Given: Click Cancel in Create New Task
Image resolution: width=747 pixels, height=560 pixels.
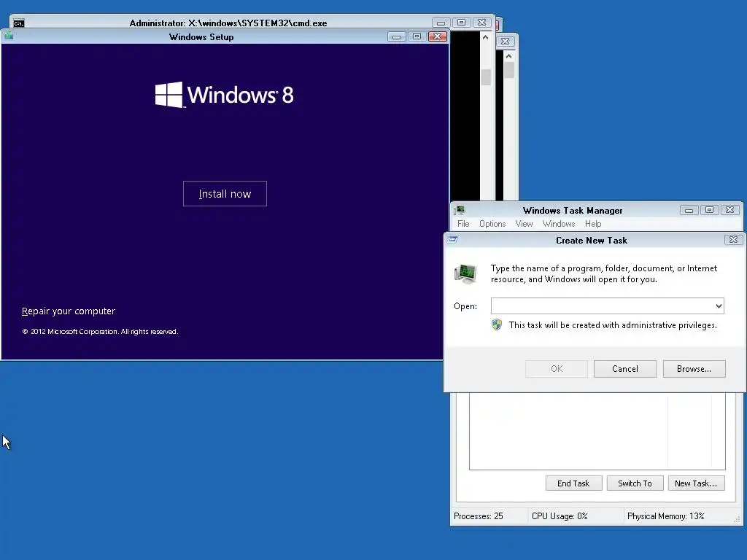Looking at the screenshot, I should pyautogui.click(x=625, y=368).
